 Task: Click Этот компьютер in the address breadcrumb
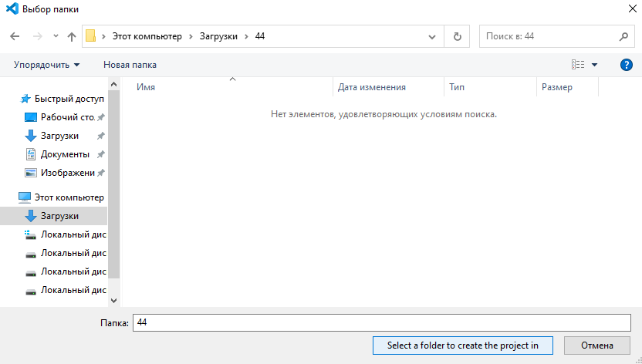pos(147,36)
